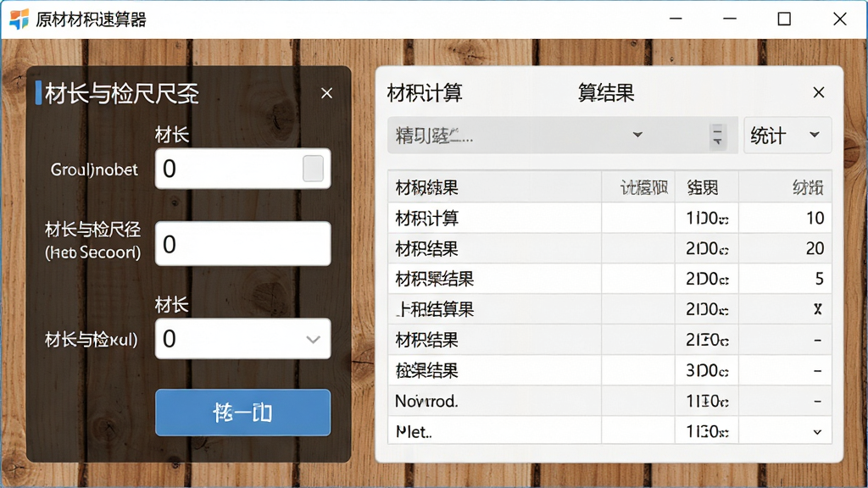
Task: Select the 材积结果 row with value 20
Action: click(609, 248)
